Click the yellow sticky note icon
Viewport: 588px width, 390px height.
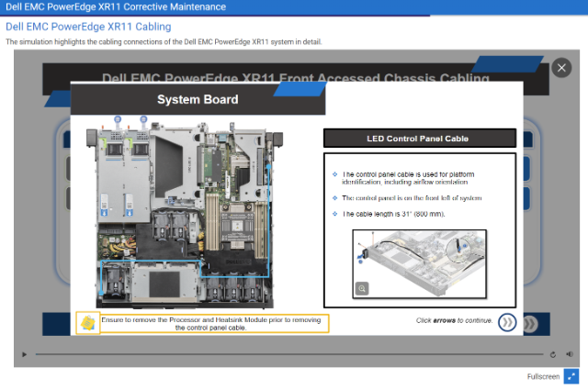pos(88,323)
